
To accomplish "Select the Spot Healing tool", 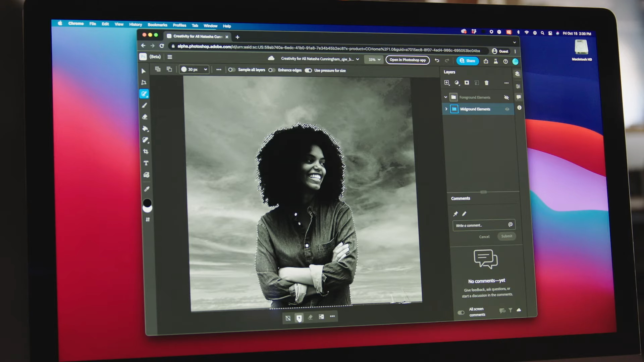I will point(146,140).
